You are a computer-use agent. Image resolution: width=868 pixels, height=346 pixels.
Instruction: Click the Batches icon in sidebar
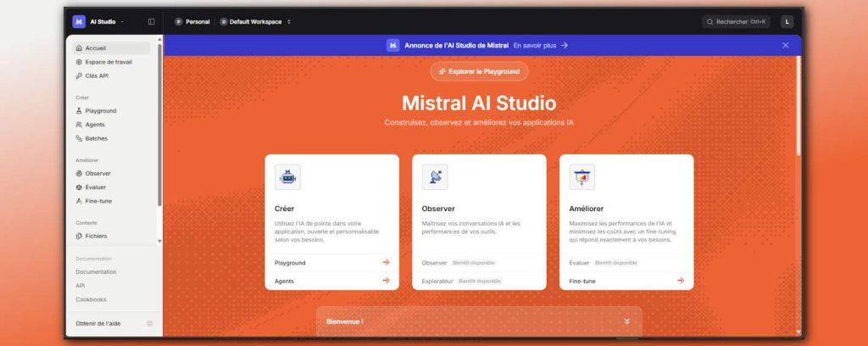79,138
